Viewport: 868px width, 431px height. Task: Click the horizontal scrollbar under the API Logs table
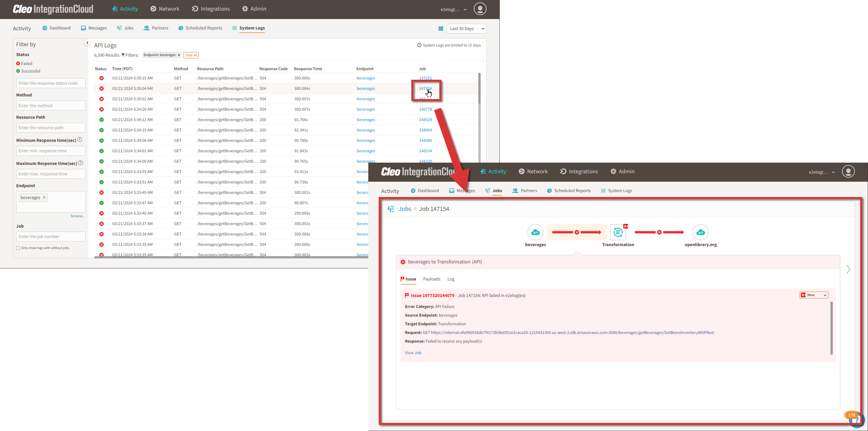tap(231, 257)
